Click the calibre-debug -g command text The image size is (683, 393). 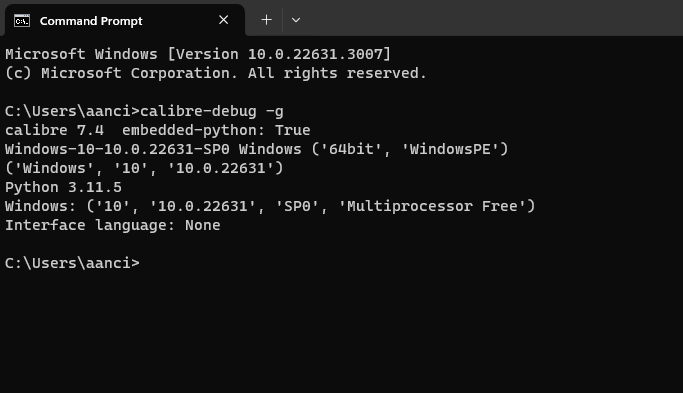pyautogui.click(x=212, y=111)
